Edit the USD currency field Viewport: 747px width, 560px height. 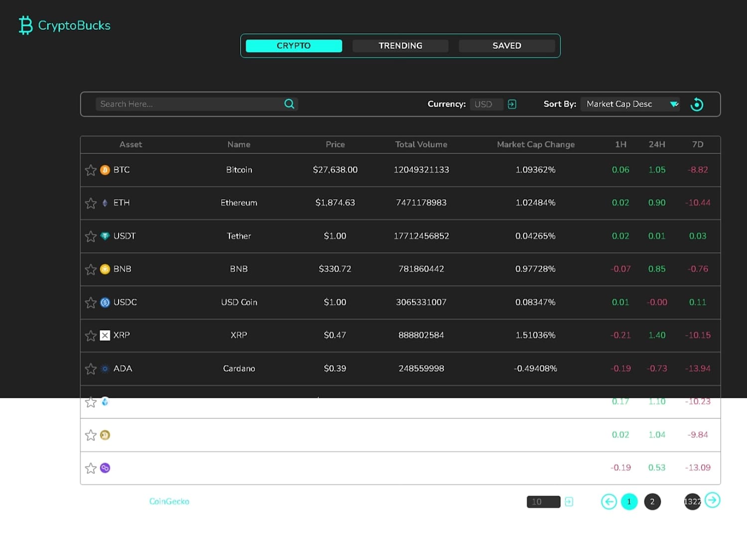[x=486, y=104]
